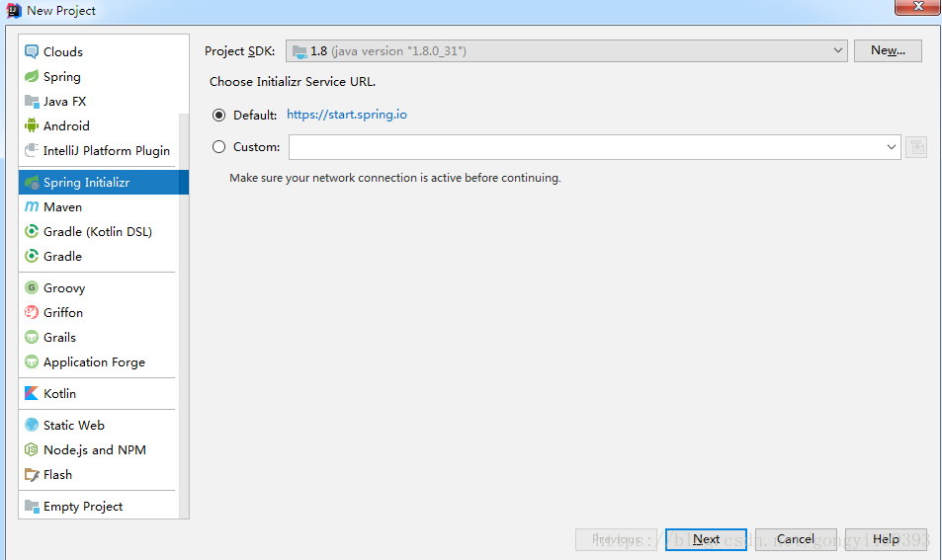Viewport: 942px width, 560px height.
Task: Click the Application Forge icon
Action: [x=32, y=361]
